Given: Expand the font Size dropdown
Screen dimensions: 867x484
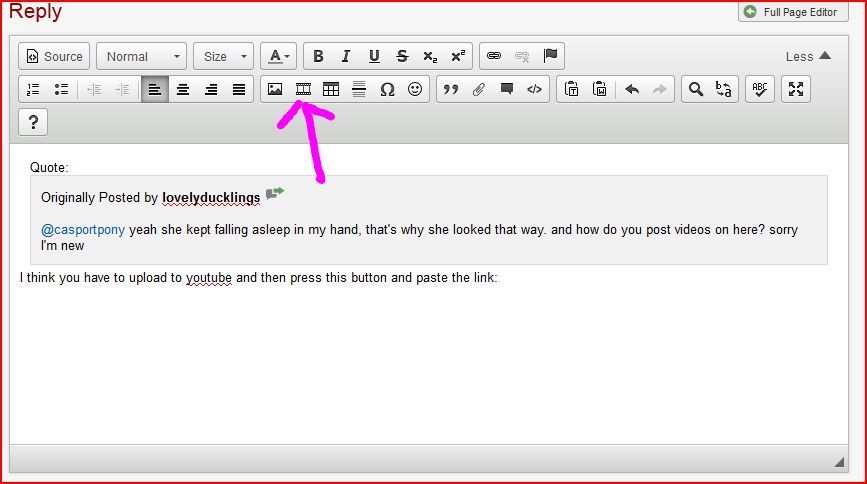Looking at the screenshot, I should pyautogui.click(x=222, y=56).
